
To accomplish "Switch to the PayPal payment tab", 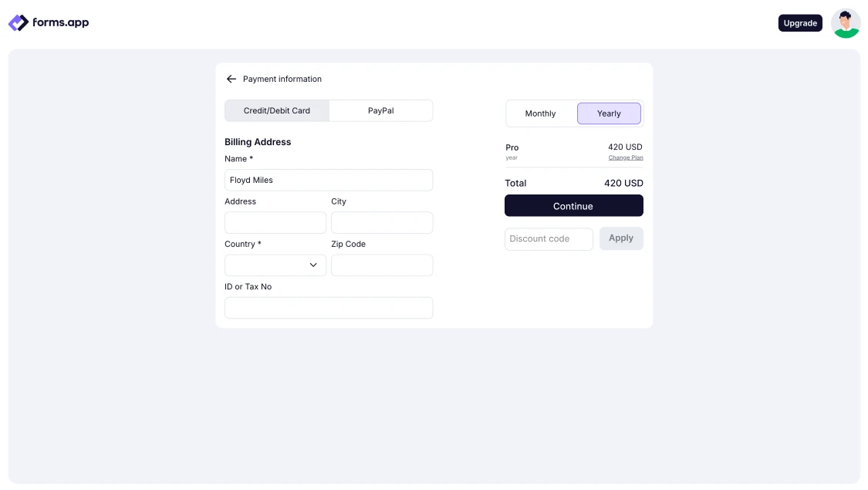I will (380, 110).
